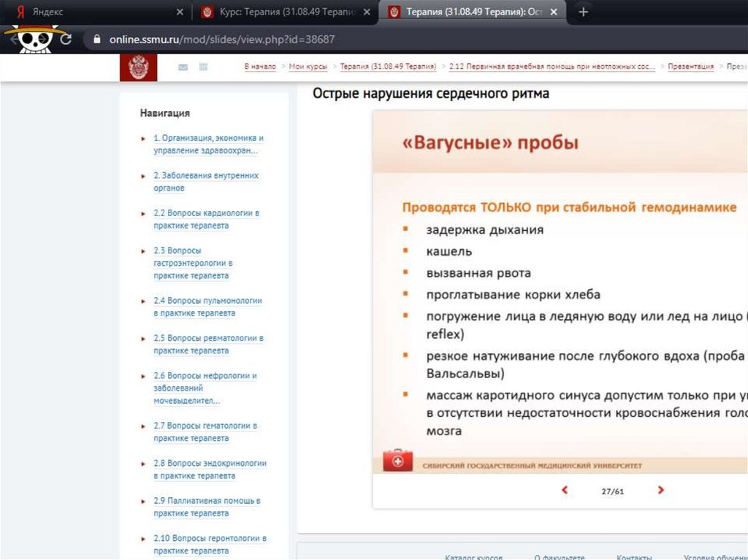Open navigation item 2. Заболевания внутренних органов

click(205, 182)
